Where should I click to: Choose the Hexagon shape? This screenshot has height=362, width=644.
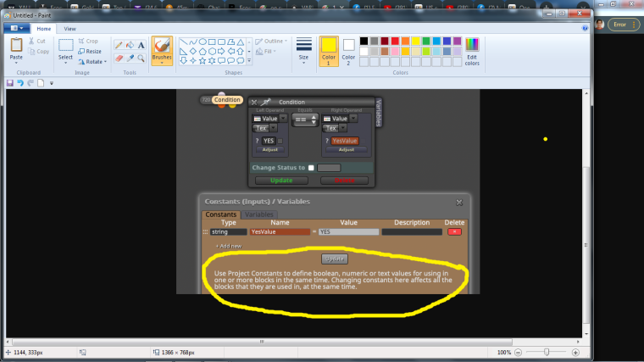point(212,52)
